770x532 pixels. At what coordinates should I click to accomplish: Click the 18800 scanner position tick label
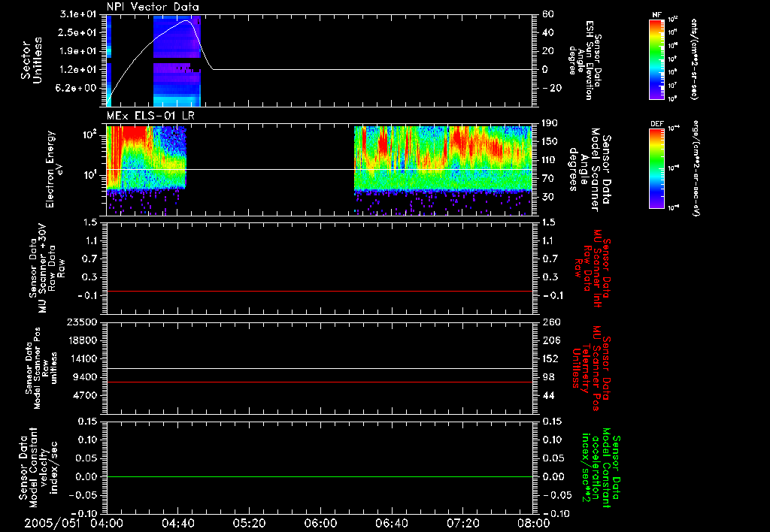[x=81, y=340]
